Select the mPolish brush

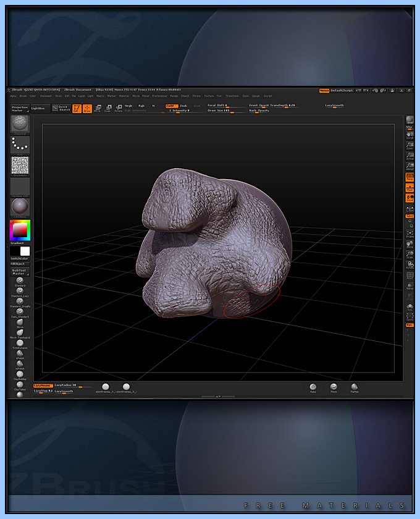(x=20, y=365)
